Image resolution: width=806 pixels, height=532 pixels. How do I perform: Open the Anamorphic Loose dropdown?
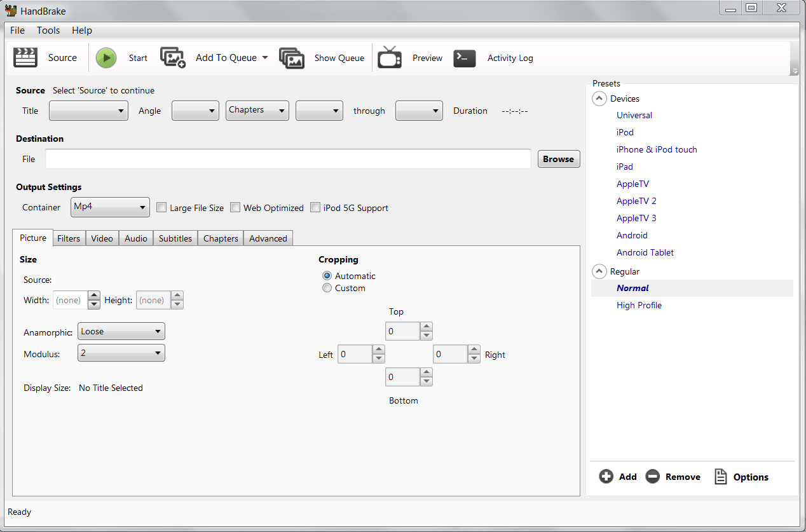(121, 331)
